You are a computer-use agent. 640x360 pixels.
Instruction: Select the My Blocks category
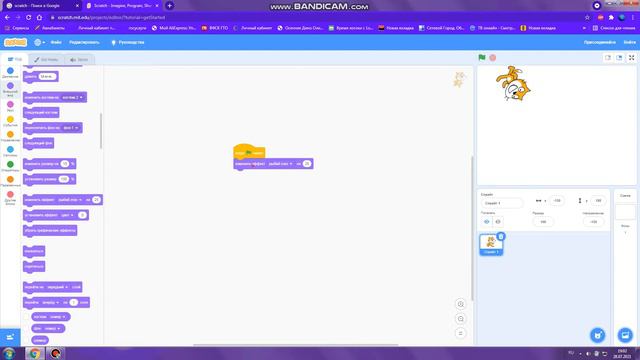click(10, 198)
